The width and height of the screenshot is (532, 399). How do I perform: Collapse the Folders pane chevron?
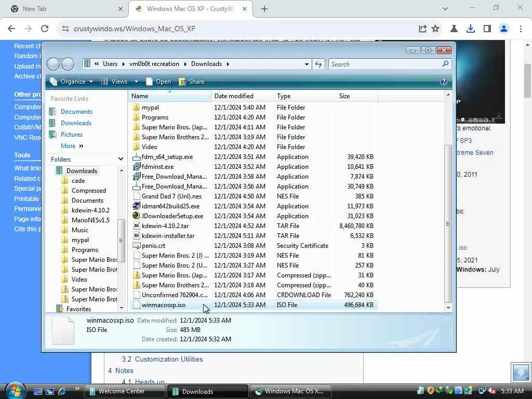click(121, 159)
